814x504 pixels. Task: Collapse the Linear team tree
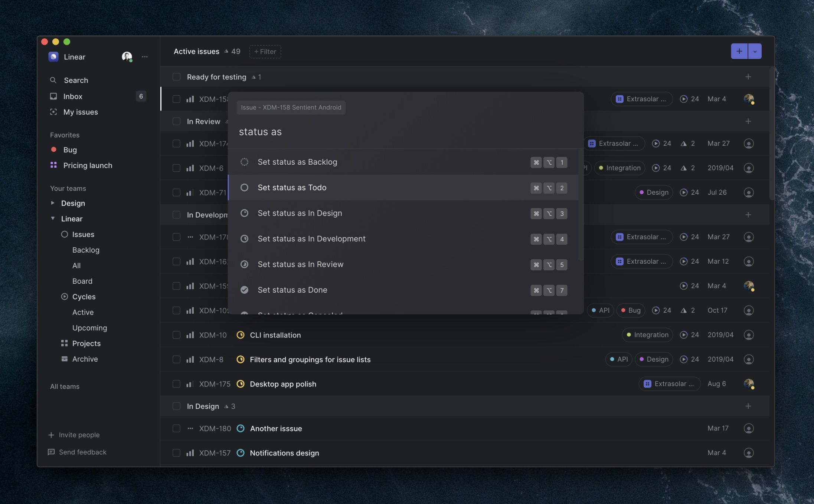click(x=52, y=218)
